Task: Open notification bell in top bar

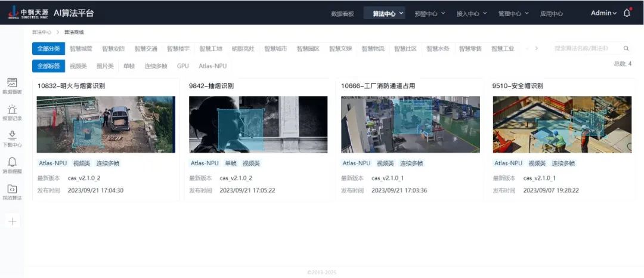Action: (x=627, y=13)
